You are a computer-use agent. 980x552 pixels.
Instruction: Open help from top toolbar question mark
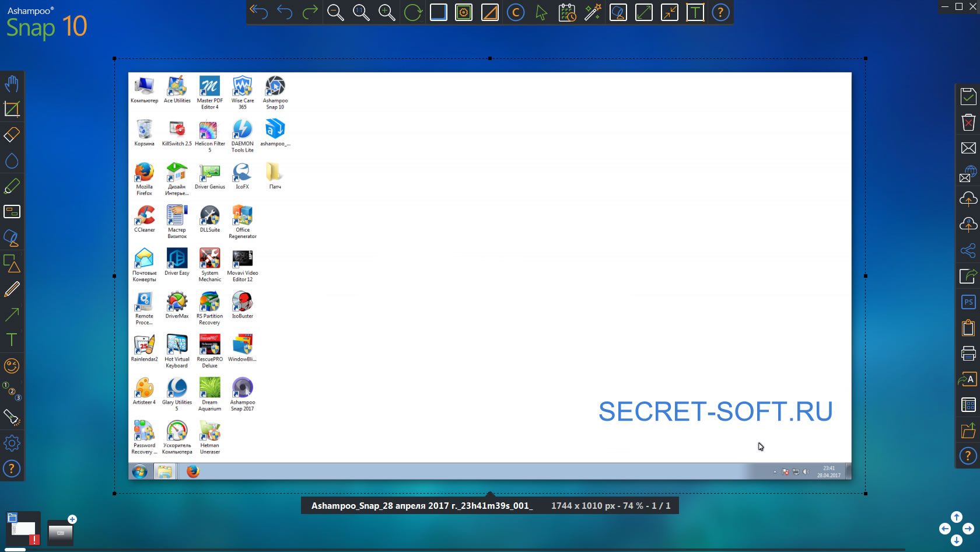tap(721, 12)
